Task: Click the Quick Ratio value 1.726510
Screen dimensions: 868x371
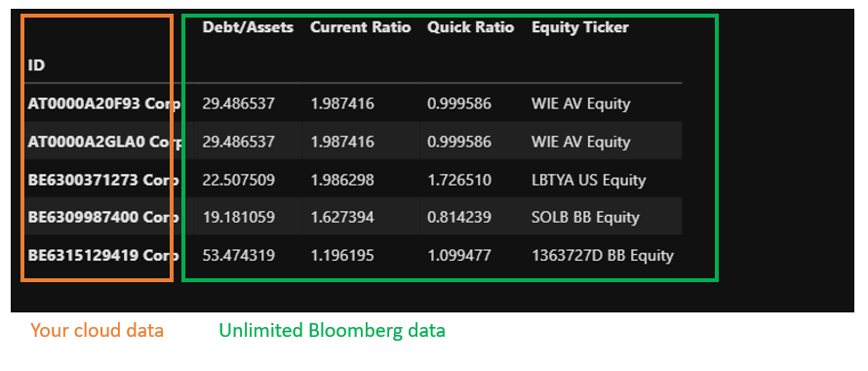Action: pyautogui.click(x=459, y=181)
